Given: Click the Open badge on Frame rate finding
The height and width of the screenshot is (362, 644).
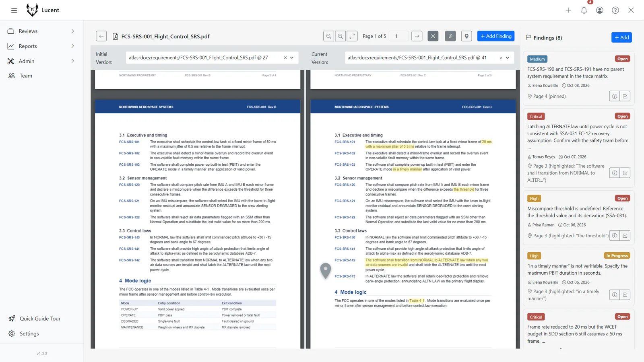Looking at the screenshot, I should (x=623, y=317).
